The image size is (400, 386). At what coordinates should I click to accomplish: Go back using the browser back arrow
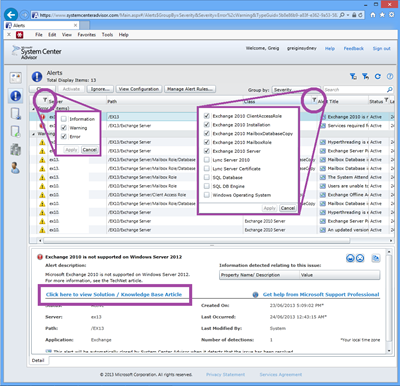click(x=11, y=15)
